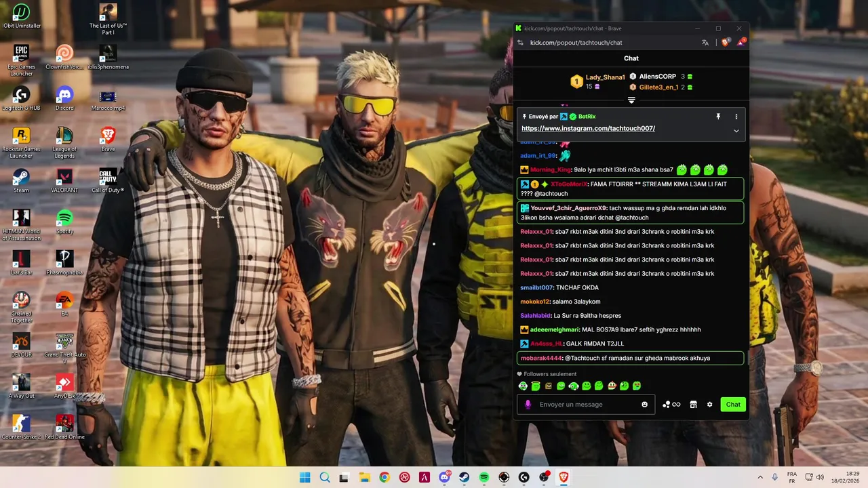Screen dimensions: 868x488
Task: Click username adeeemelghmari in chat
Action: (555, 329)
